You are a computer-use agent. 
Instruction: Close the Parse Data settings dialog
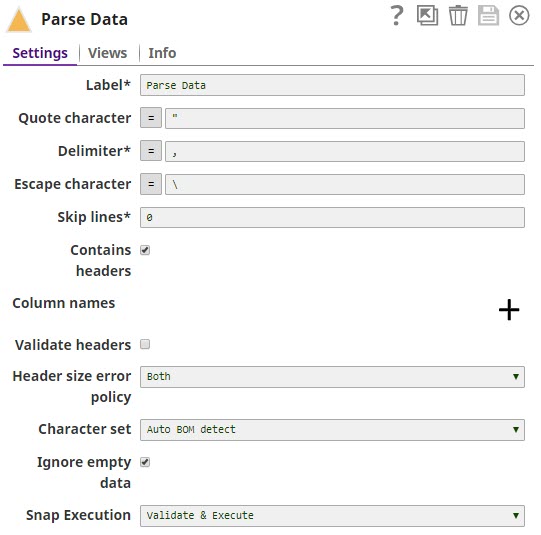click(519, 16)
